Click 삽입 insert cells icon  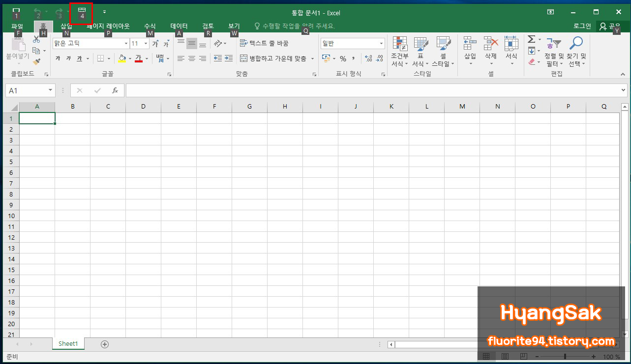point(470,44)
